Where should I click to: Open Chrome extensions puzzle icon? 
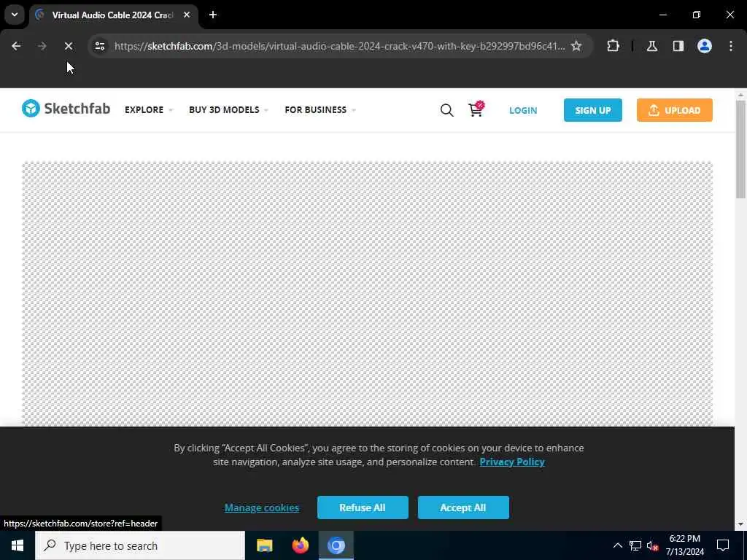(x=613, y=46)
